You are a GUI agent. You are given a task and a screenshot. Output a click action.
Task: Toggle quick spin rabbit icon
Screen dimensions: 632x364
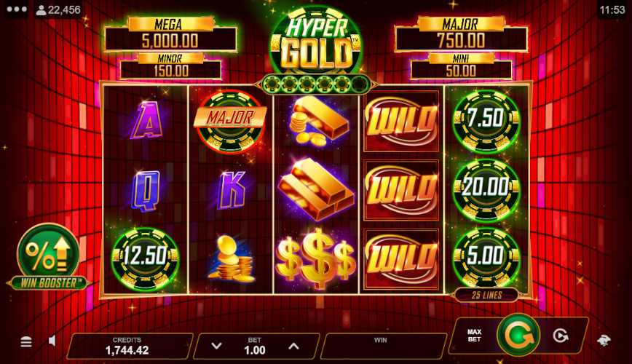tap(604, 341)
